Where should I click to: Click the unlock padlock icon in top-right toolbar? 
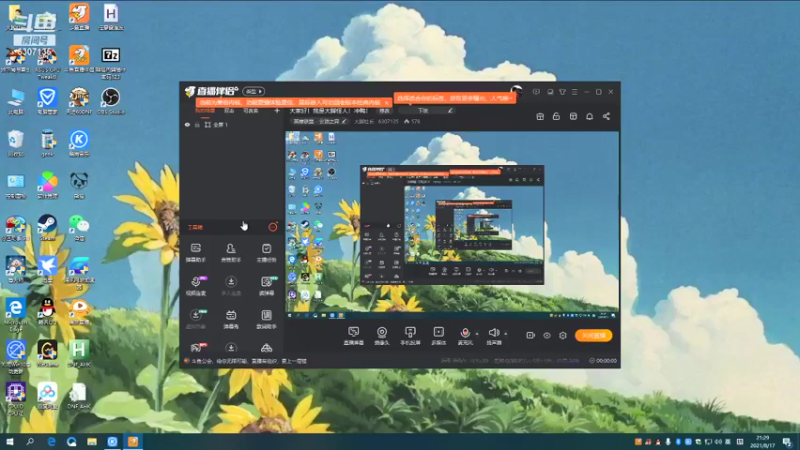tap(556, 116)
